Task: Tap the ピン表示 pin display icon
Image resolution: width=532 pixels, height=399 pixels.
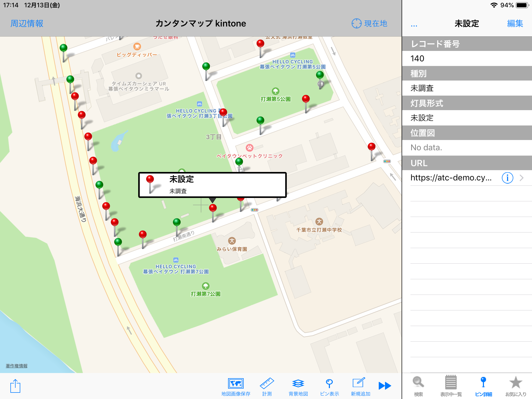Action: [329, 387]
